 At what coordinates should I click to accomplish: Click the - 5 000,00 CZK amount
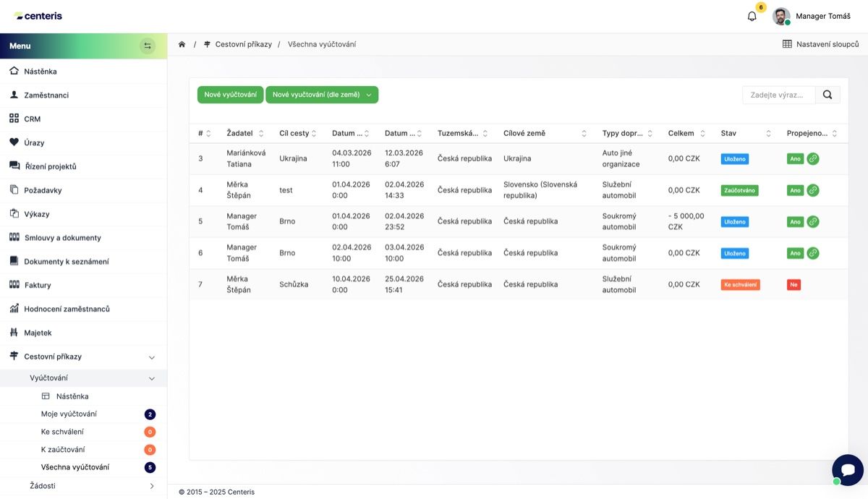(686, 221)
